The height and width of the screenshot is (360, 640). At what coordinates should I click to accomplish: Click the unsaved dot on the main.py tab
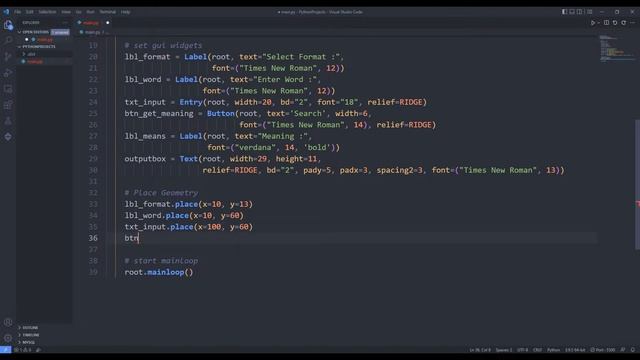pyautogui.click(x=108, y=23)
